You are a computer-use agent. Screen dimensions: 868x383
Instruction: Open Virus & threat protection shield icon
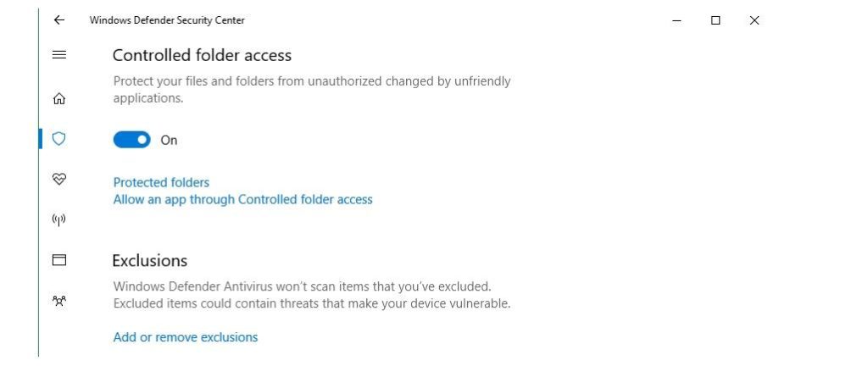59,139
